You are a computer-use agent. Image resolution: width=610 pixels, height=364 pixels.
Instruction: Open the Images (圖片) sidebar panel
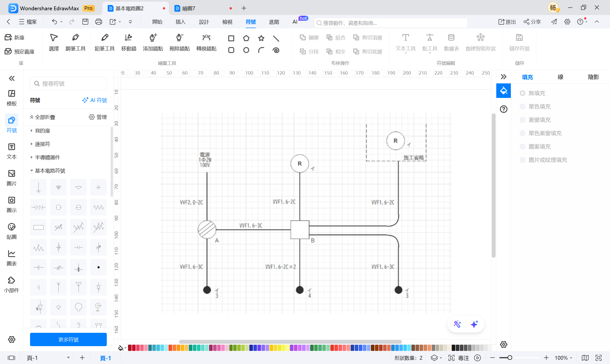click(x=11, y=178)
